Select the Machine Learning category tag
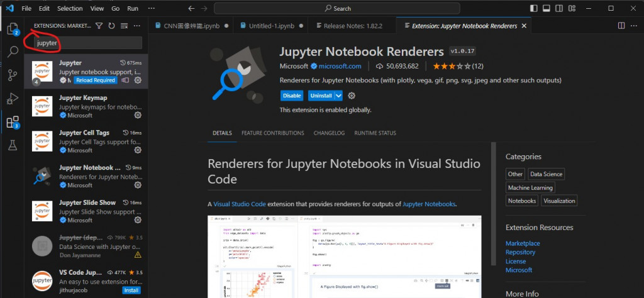Viewport: 644px width, 298px height. tap(530, 187)
